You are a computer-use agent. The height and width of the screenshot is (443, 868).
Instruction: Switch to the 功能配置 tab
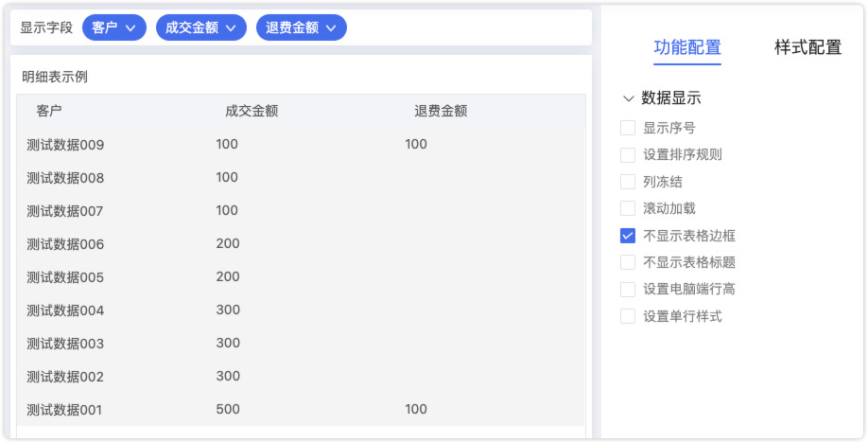687,47
